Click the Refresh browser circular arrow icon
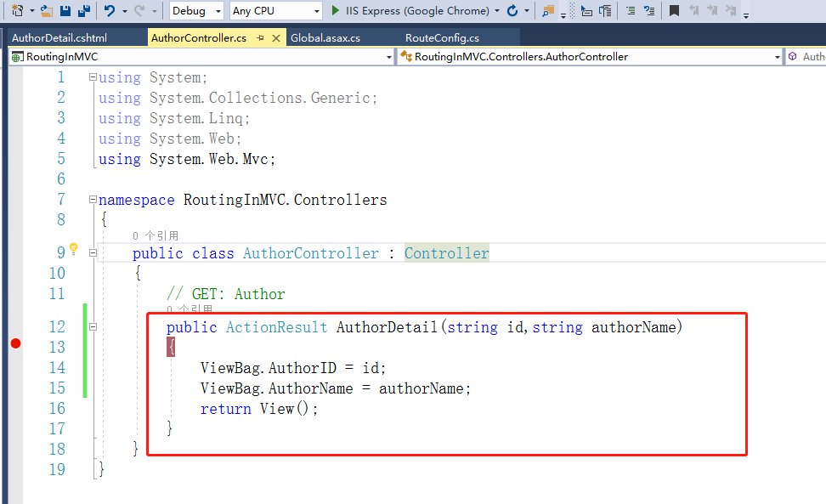Viewport: 826px width, 504px height. (x=512, y=10)
